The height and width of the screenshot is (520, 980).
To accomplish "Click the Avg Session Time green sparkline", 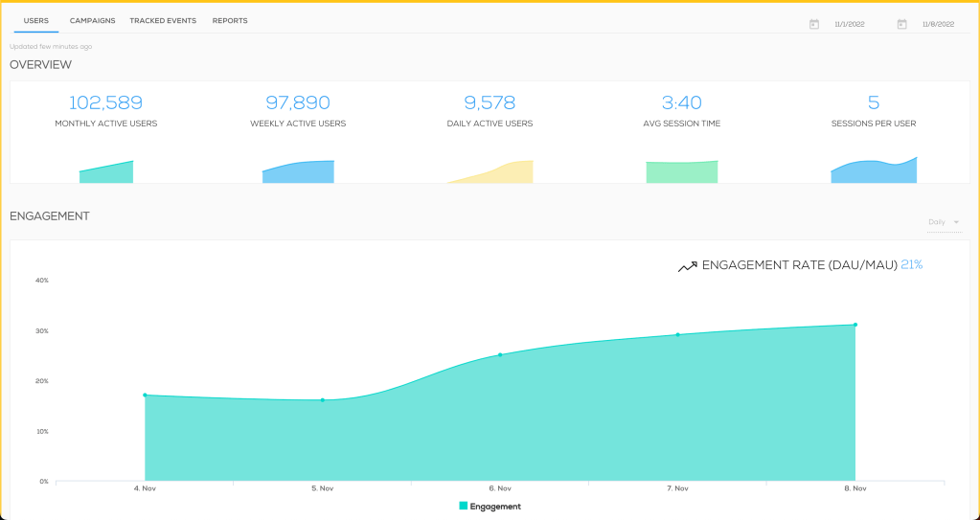I will point(682,171).
